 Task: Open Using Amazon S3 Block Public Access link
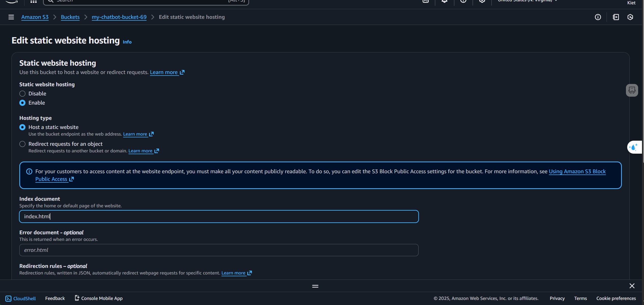(x=577, y=171)
